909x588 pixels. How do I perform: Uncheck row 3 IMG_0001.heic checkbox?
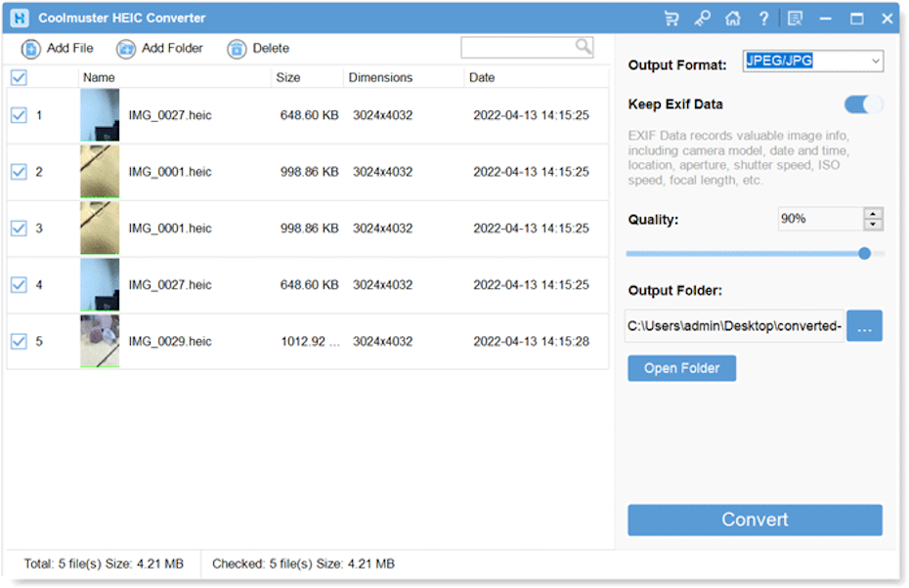[x=19, y=229]
